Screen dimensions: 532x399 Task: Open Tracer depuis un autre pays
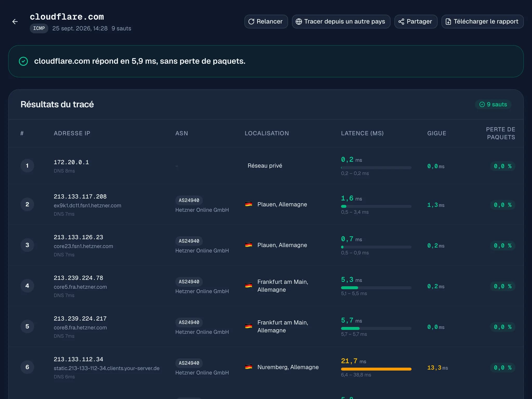coord(341,22)
